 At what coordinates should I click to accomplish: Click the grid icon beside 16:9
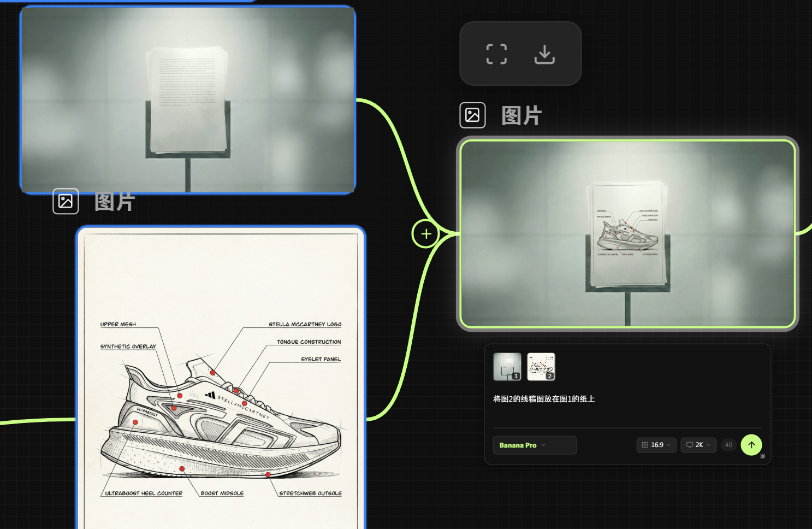(x=645, y=445)
